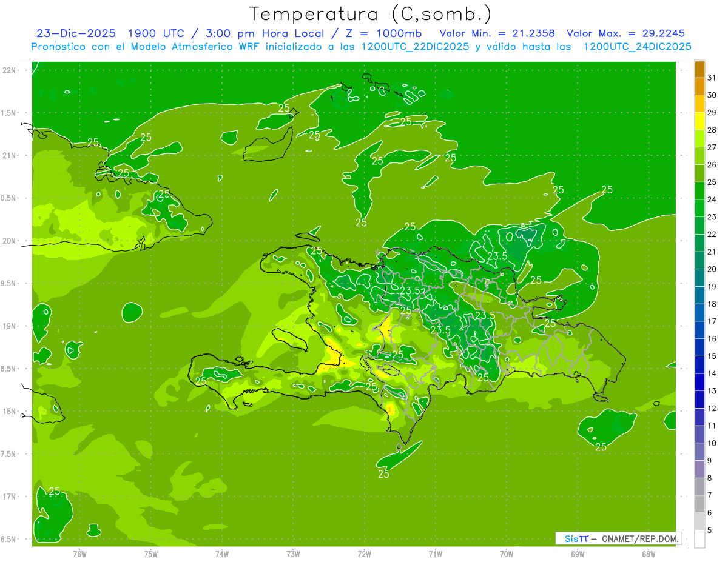Click the 'Sis' logo text by ONAMET
This screenshot has width=728, height=562.
(x=572, y=538)
